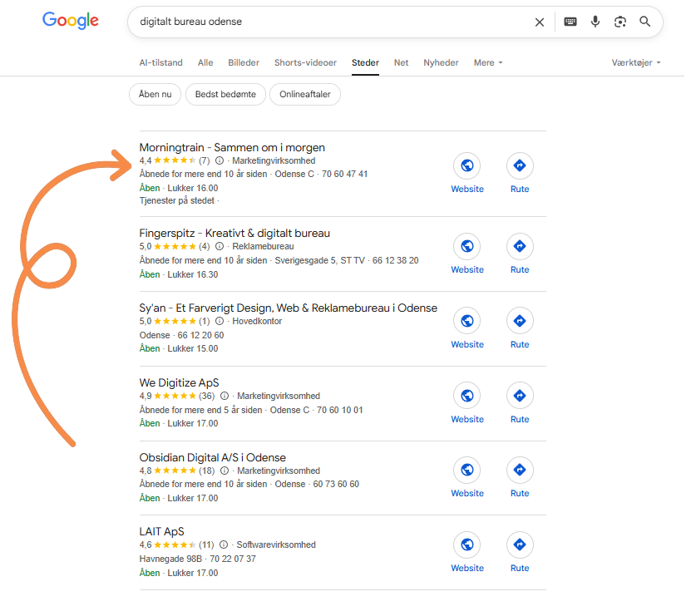Switch to the "Billeder" tab
The image size is (696, 616).
coord(244,63)
